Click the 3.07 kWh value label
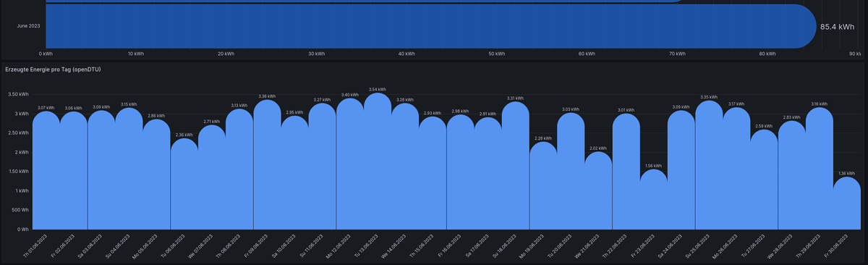Screen dimensions: 868x265 (x=46, y=108)
